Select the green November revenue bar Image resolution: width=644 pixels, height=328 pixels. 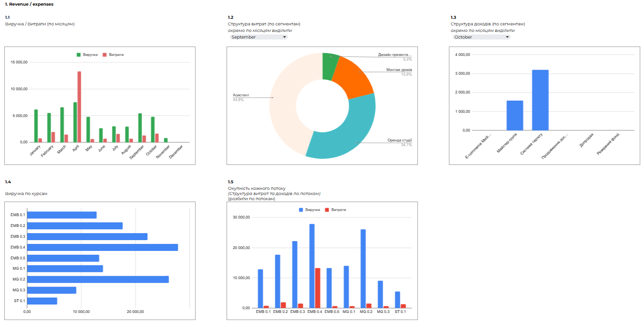click(166, 140)
